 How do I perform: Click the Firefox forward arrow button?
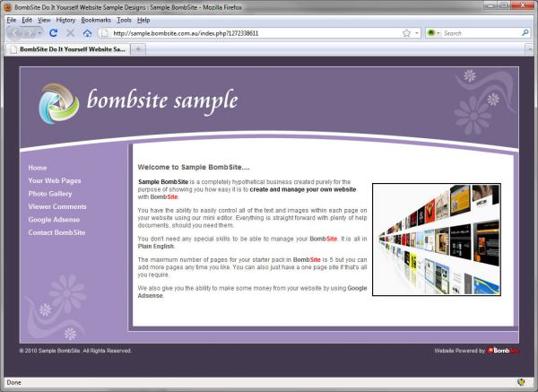(30, 33)
